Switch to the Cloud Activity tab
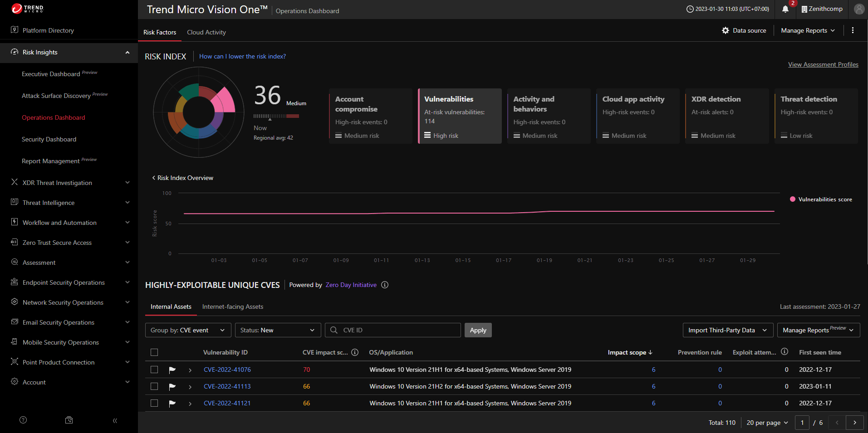 [206, 32]
